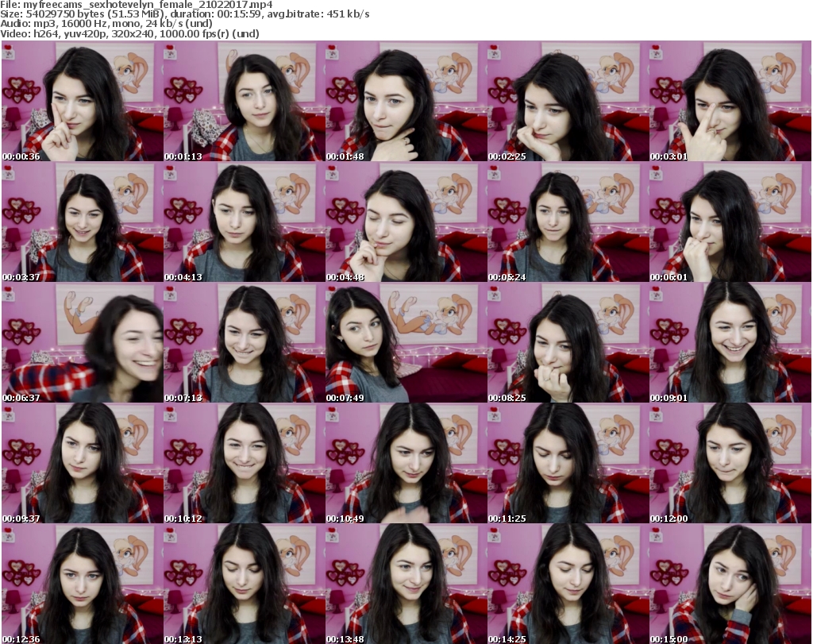The height and width of the screenshot is (644, 813).
Task: Select the thumbnail frame at 00:01:13
Action: [x=245, y=101]
